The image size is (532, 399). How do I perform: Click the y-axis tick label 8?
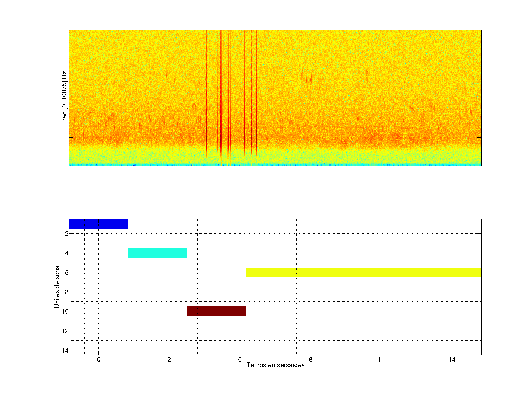[67, 292]
